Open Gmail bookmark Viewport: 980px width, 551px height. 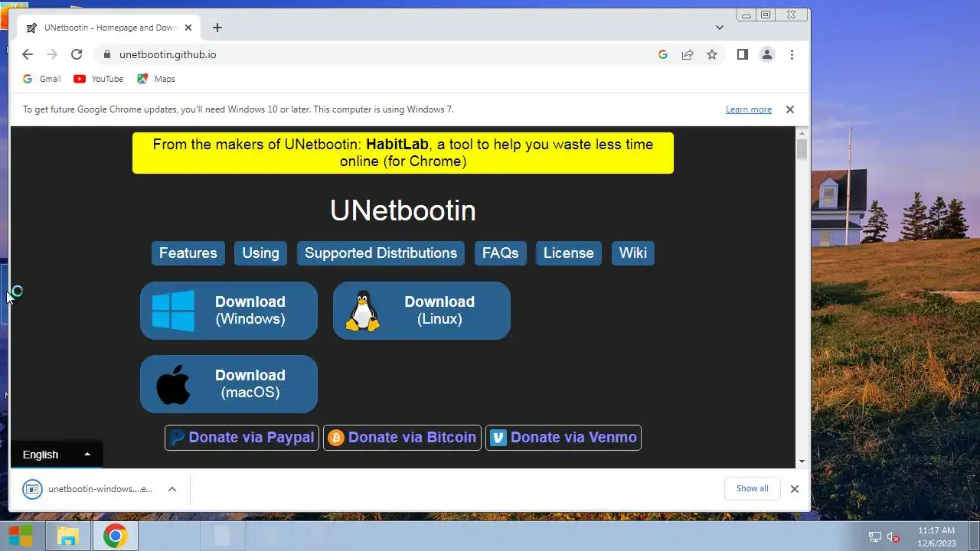coord(42,79)
